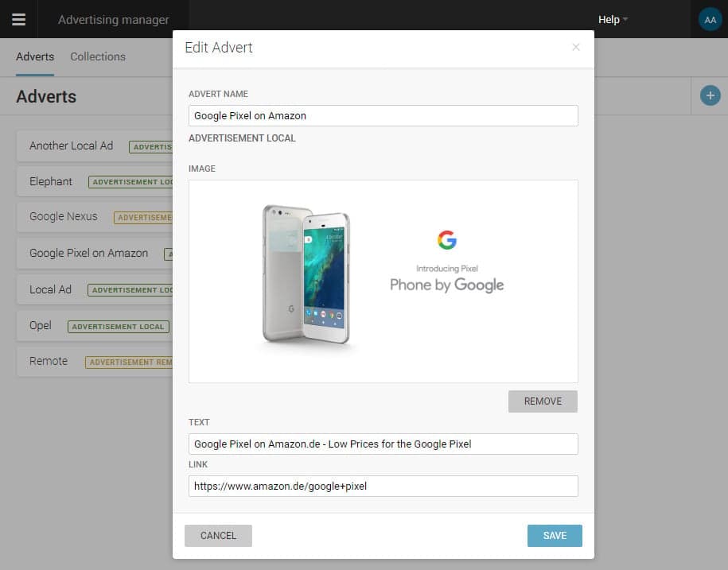Click Remote's Advertisement Remote badge
The height and width of the screenshot is (570, 728).
129,363
